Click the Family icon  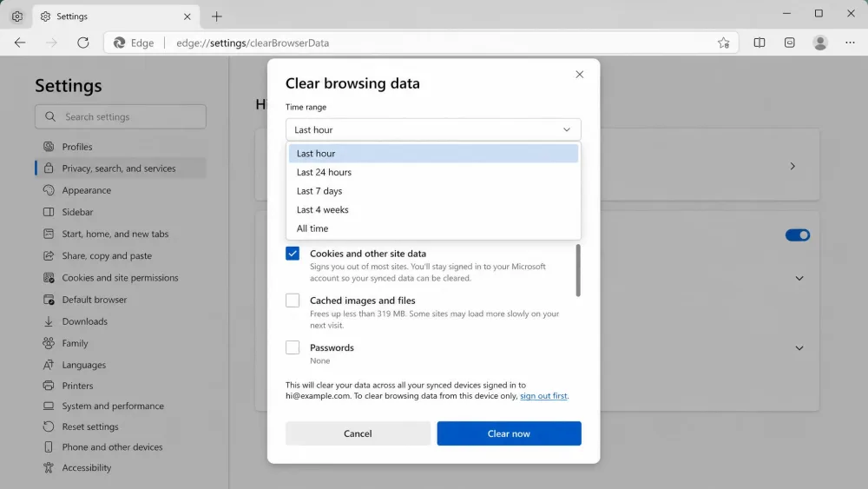click(x=49, y=343)
